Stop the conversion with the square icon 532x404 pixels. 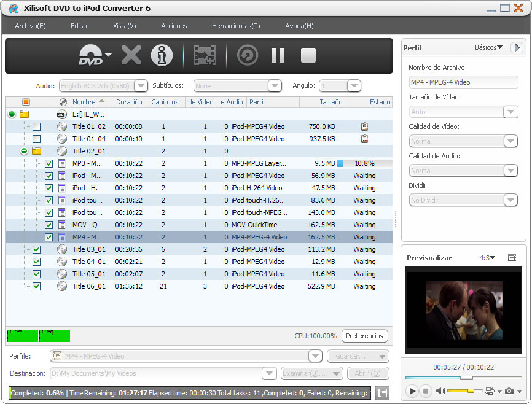coord(308,55)
